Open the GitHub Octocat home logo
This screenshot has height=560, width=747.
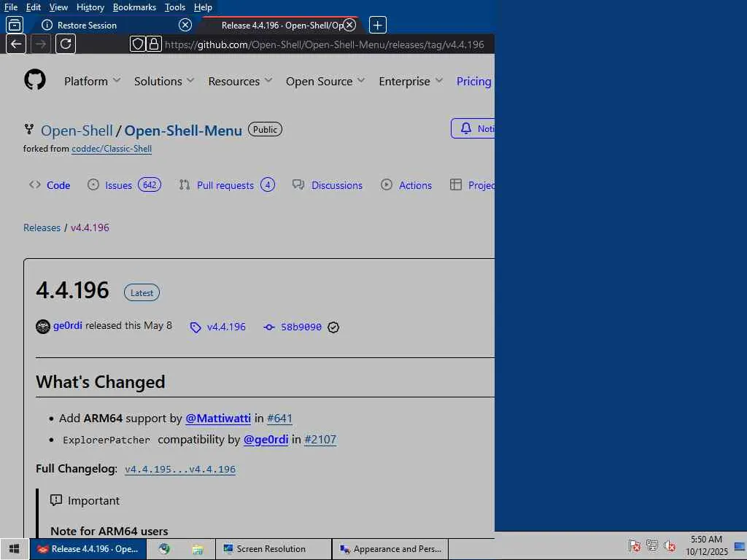[x=35, y=79]
